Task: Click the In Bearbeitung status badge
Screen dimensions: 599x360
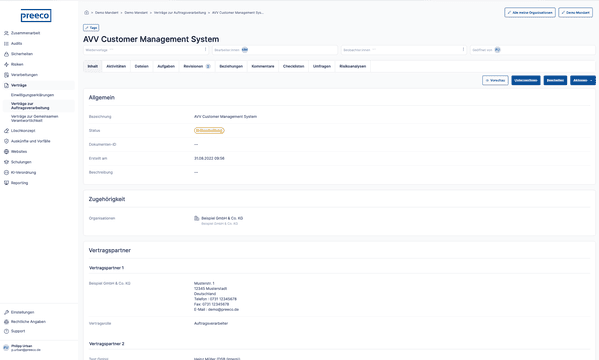Action: [x=209, y=131]
